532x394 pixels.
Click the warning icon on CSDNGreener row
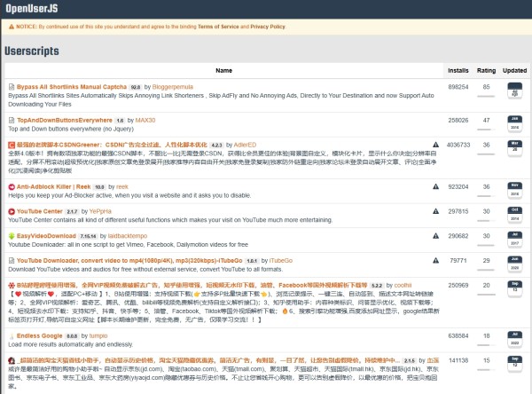click(x=435, y=145)
